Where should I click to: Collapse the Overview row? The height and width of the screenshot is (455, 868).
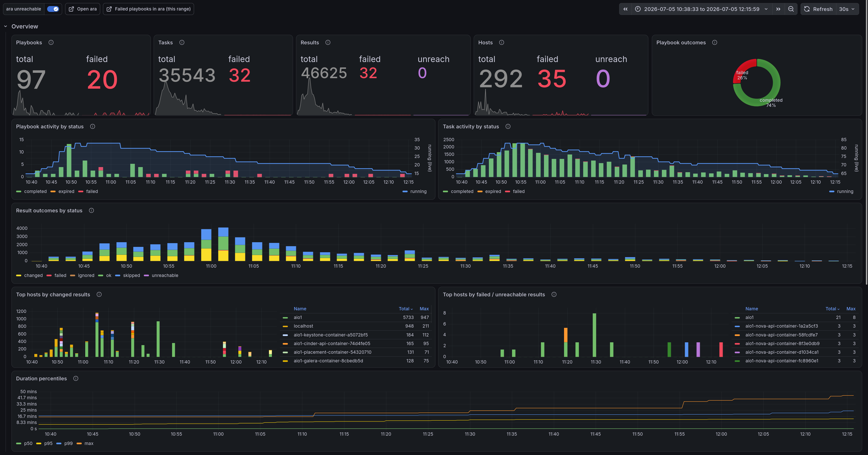tap(5, 26)
